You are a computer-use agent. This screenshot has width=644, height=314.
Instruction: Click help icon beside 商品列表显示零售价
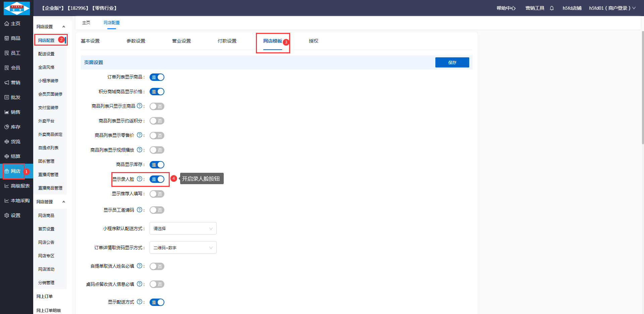(x=140, y=135)
